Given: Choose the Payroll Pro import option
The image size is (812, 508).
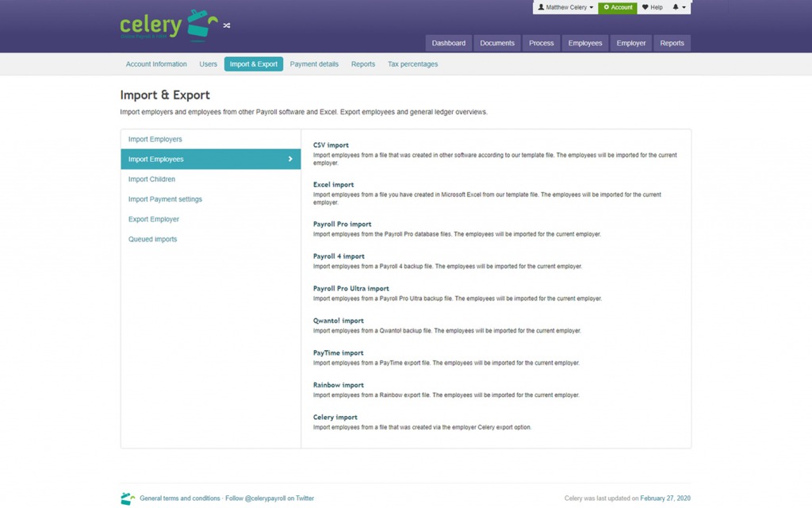Looking at the screenshot, I should tap(343, 225).
